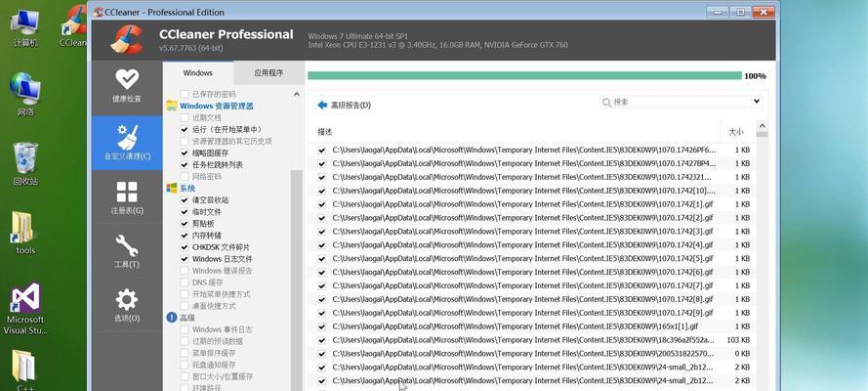This screenshot has height=391, width=868.
Task: Switch to the 应用程序 tab
Action: [x=269, y=72]
